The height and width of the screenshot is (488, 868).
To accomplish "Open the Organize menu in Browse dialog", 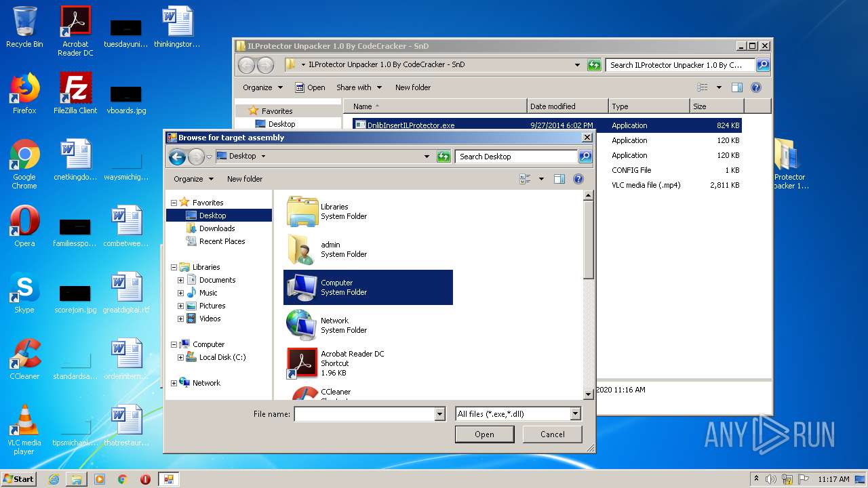I will click(x=193, y=179).
